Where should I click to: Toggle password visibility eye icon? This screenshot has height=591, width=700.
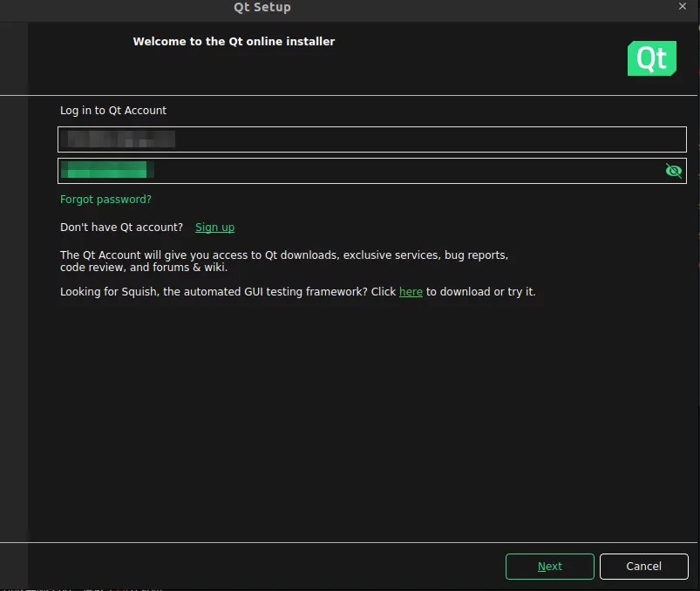click(673, 171)
